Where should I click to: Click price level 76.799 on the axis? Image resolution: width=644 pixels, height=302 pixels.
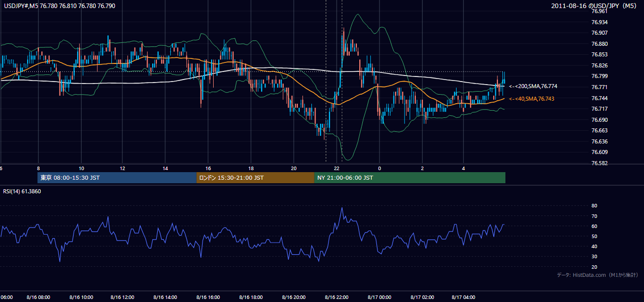(x=599, y=76)
